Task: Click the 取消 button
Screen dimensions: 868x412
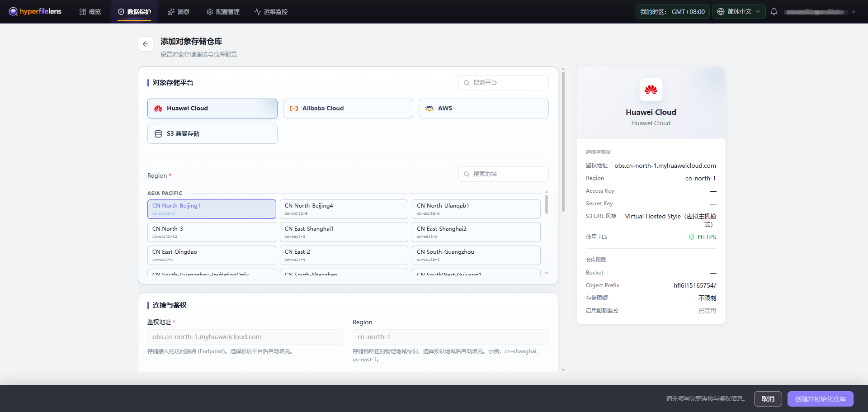Action: pos(768,399)
